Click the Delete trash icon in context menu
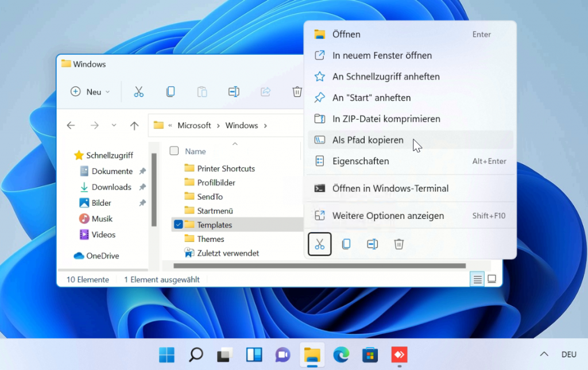This screenshot has width=588, height=370. 399,244
